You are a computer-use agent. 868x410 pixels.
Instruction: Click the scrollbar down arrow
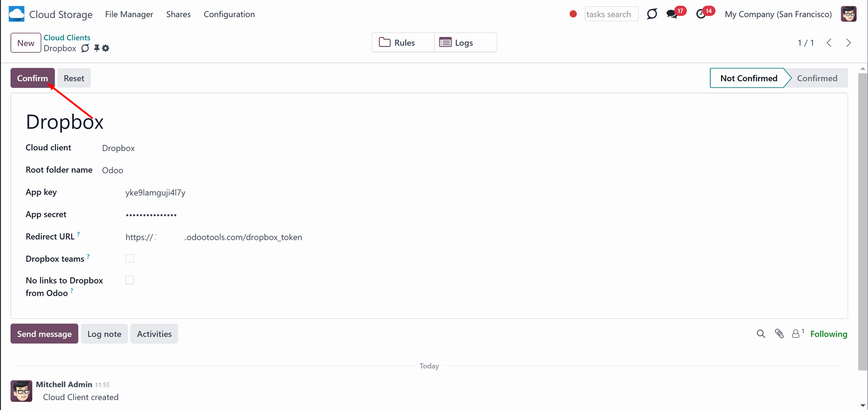coord(863,405)
